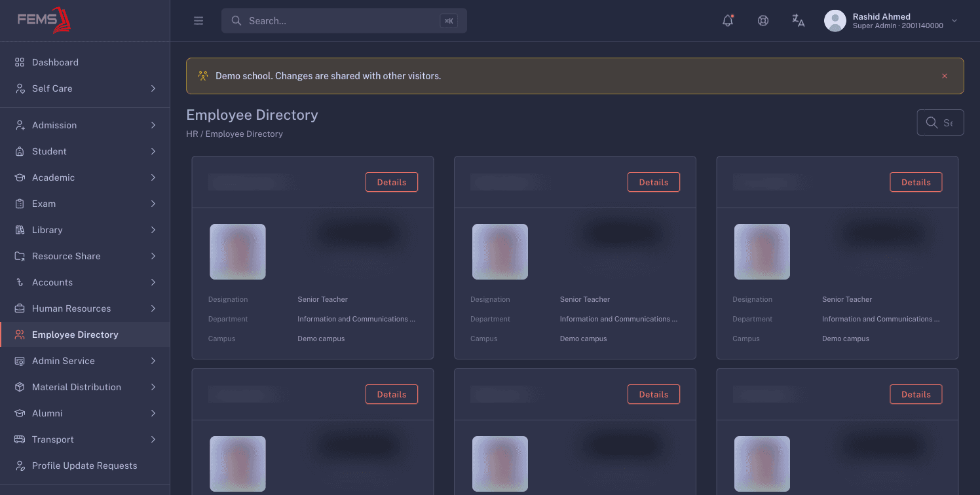The width and height of the screenshot is (980, 495).
Task: Click the Alumni graduation cap icon
Action: (x=20, y=413)
